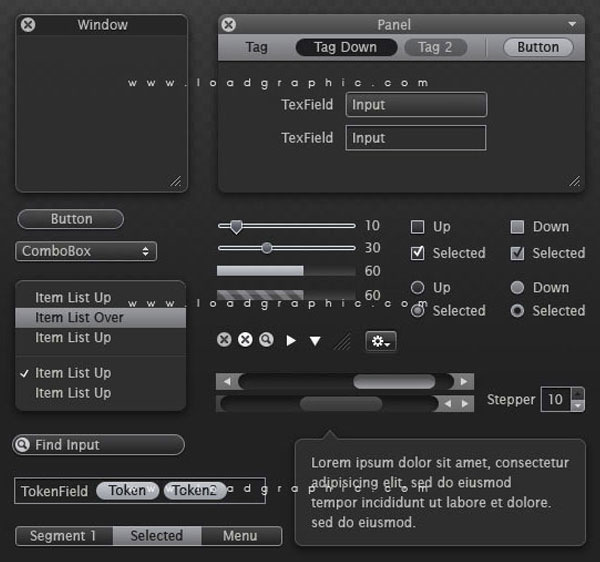The height and width of the screenshot is (562, 600).
Task: Choose Segment 1 in the segmented control
Action: pos(64,536)
